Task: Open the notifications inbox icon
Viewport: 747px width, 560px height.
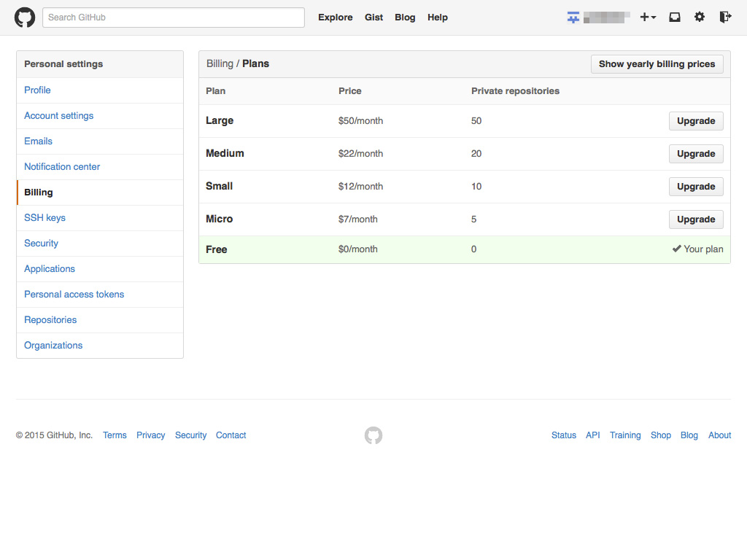Action: pos(675,17)
